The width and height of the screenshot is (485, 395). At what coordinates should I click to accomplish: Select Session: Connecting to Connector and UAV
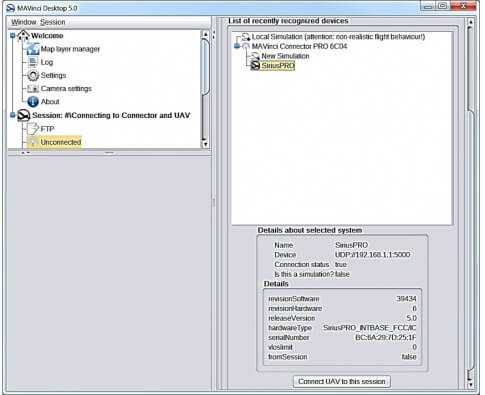(x=111, y=115)
